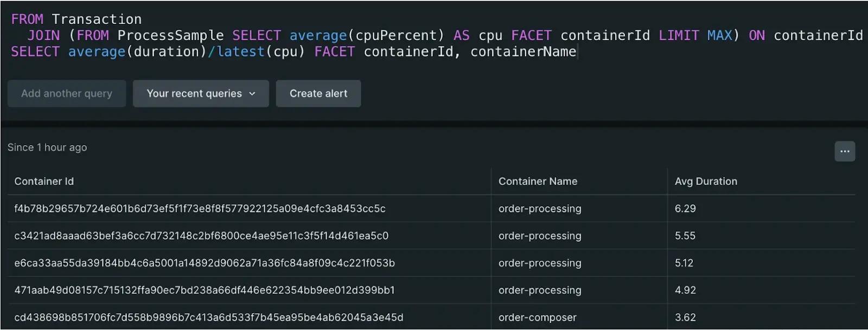The width and height of the screenshot is (868, 330).
Task: Click the 5.55 average duration value
Action: [685, 236]
